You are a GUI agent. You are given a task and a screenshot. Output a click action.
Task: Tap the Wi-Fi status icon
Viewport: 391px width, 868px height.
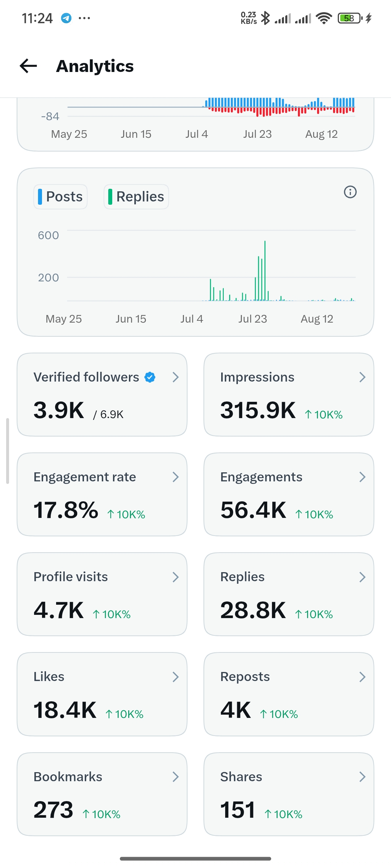point(324,18)
